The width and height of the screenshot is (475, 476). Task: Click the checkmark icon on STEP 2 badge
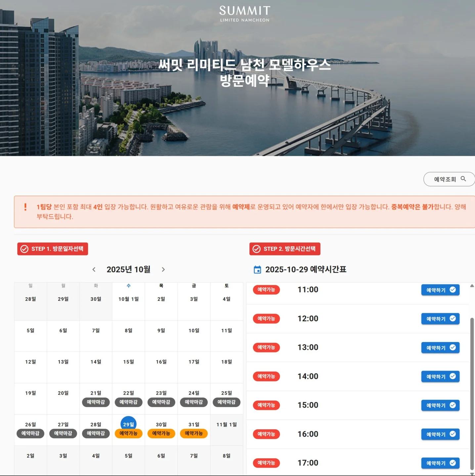(x=256, y=249)
